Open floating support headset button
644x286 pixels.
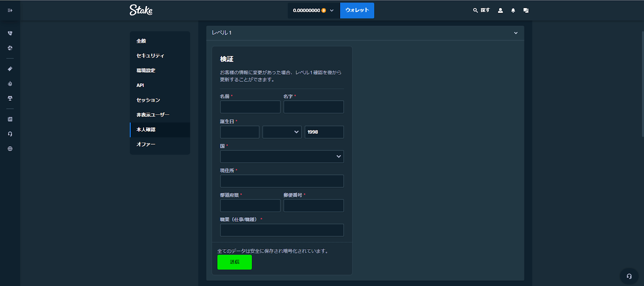[629, 276]
